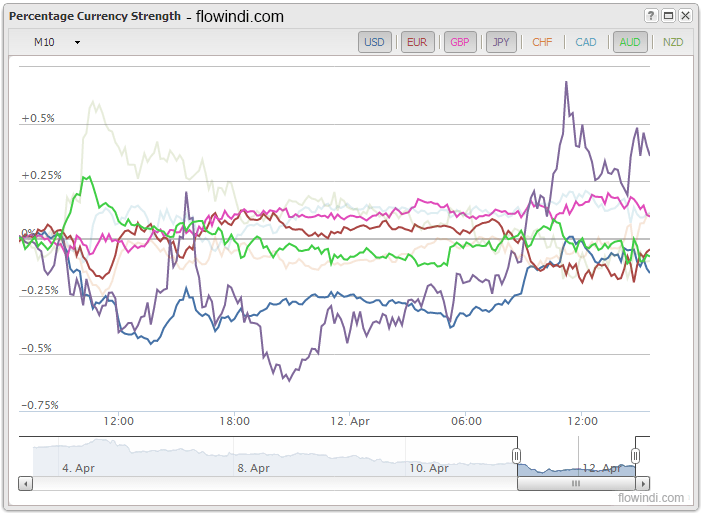Open the flowindi.com watermark link
The image size is (703, 515).
click(x=651, y=498)
